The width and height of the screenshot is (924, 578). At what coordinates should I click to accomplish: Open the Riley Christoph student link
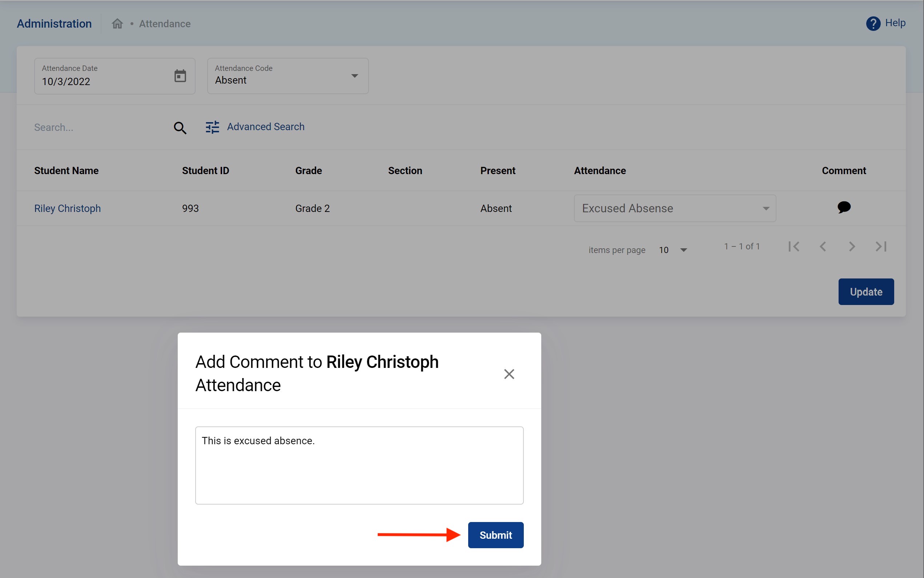(x=68, y=208)
